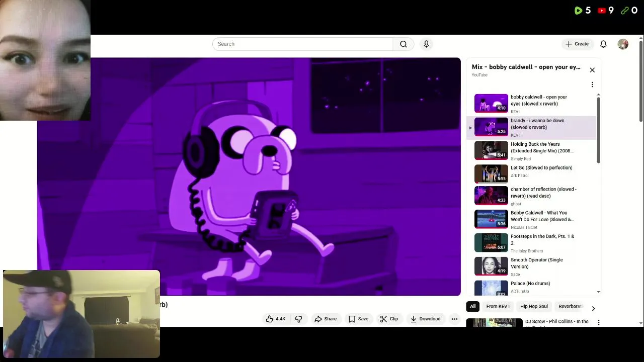Image resolution: width=644 pixels, height=362 pixels.
Task: Open more actions ellipsis below video
Action: click(454, 319)
